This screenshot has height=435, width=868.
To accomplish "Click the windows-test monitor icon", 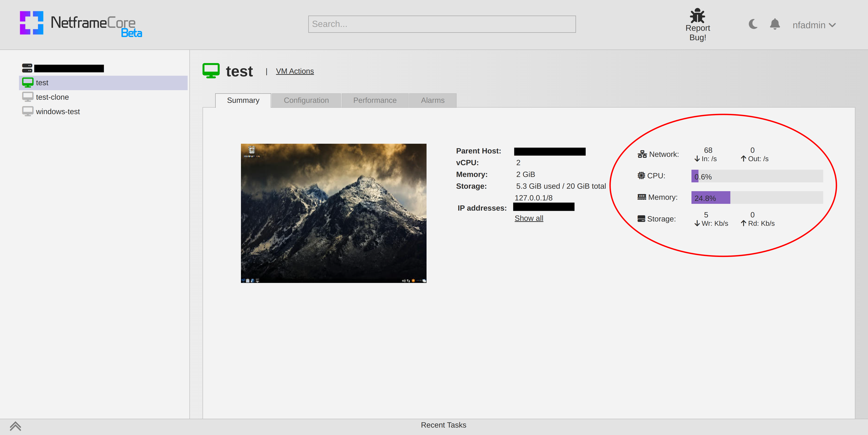I will point(28,111).
